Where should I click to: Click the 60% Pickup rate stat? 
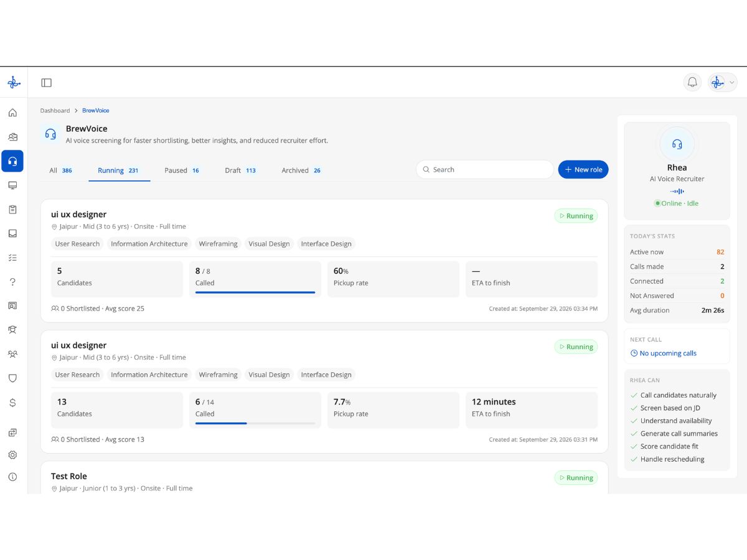tap(393, 279)
